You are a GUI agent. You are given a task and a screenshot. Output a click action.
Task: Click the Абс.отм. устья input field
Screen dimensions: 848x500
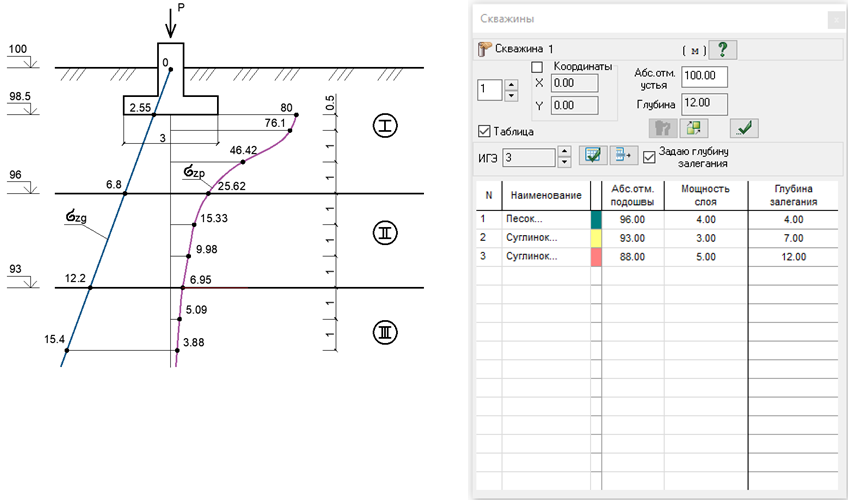pos(705,77)
